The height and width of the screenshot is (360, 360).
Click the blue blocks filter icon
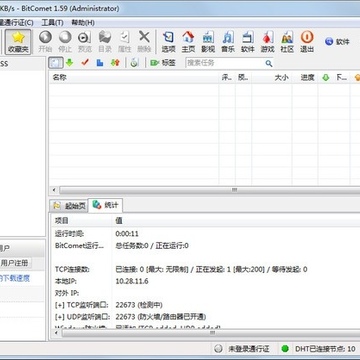coord(100,63)
